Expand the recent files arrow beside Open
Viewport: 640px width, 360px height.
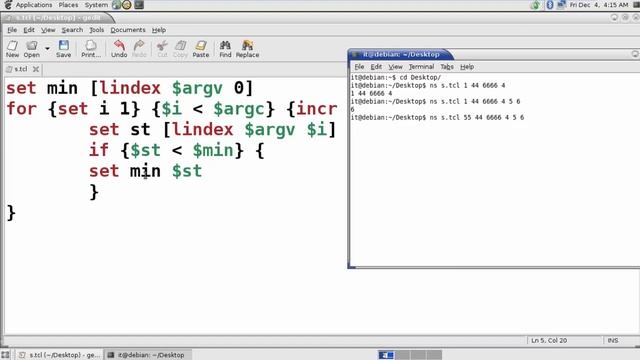click(x=47, y=49)
